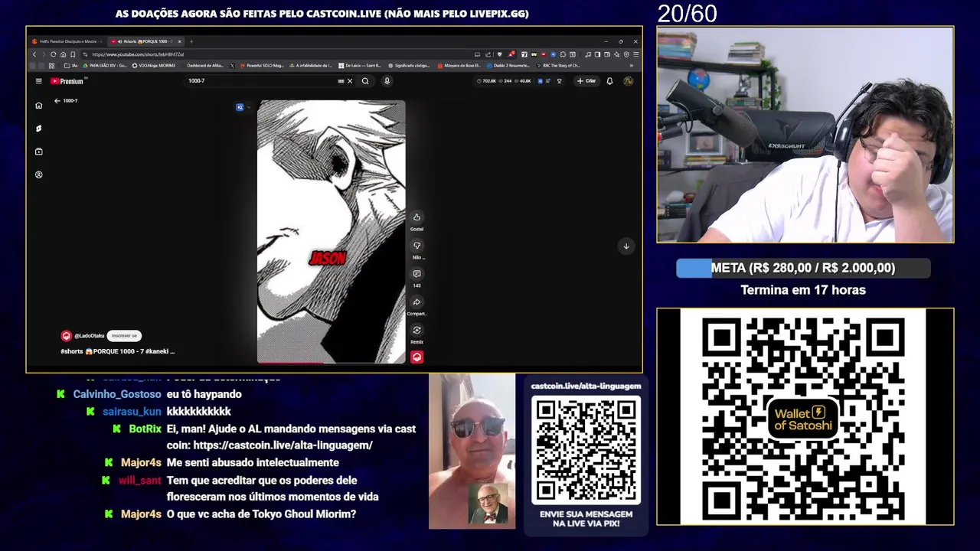Click the #shorts PORQUE 1000 - 7 title
The height and width of the screenshot is (551, 980).
(x=118, y=351)
